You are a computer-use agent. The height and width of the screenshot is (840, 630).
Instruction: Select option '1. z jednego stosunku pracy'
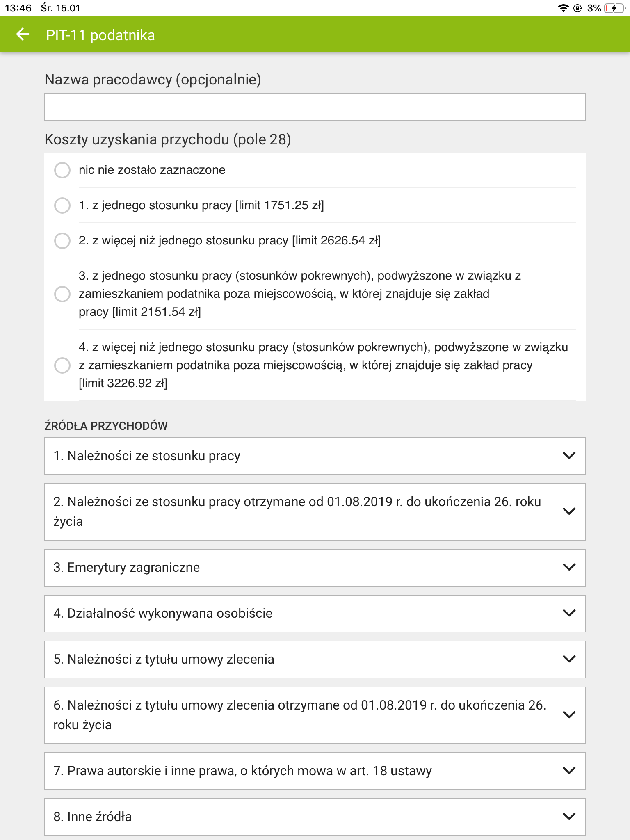62,206
